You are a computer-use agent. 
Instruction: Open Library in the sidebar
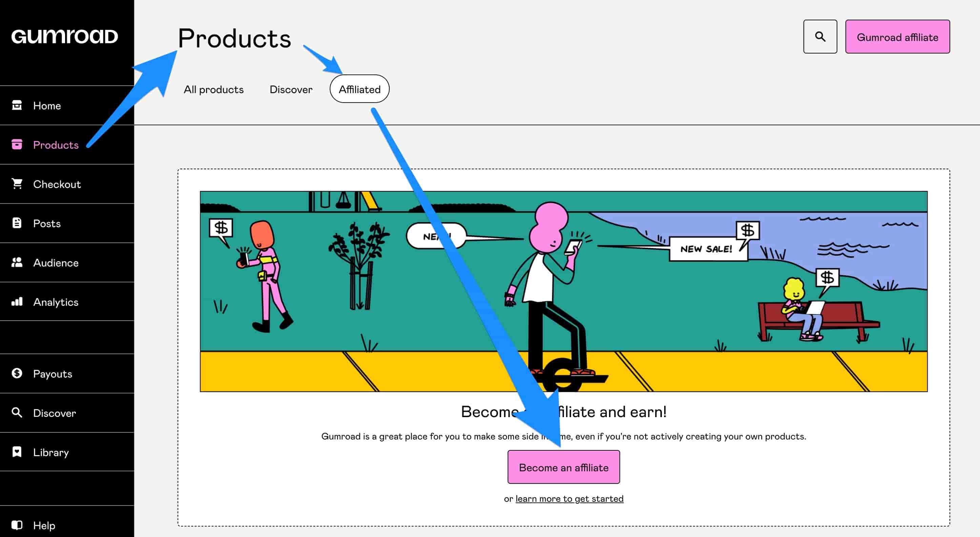67,452
